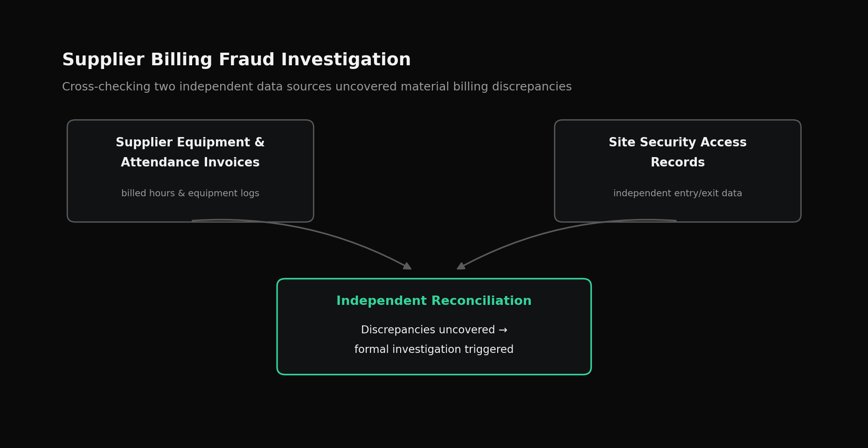Click the Supplier Billing Fraud Investigation title
The height and width of the screenshot is (448, 868).
click(236, 60)
